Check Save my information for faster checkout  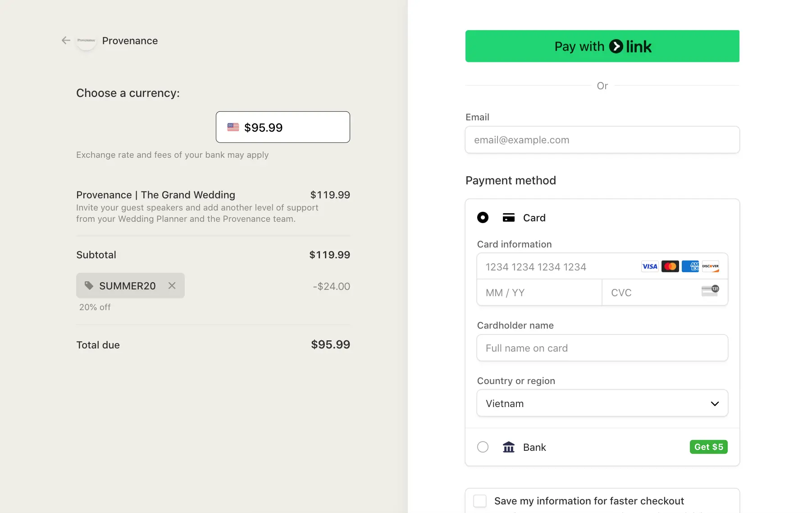point(480,501)
